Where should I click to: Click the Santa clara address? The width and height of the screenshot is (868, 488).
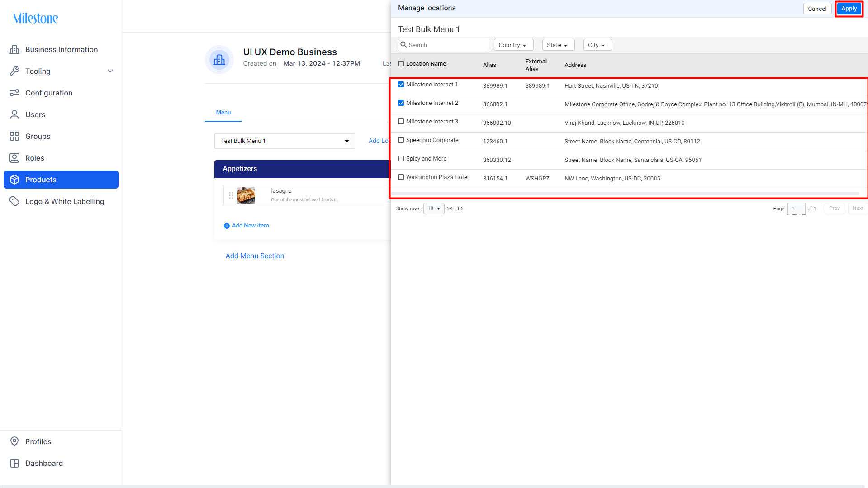[633, 160]
